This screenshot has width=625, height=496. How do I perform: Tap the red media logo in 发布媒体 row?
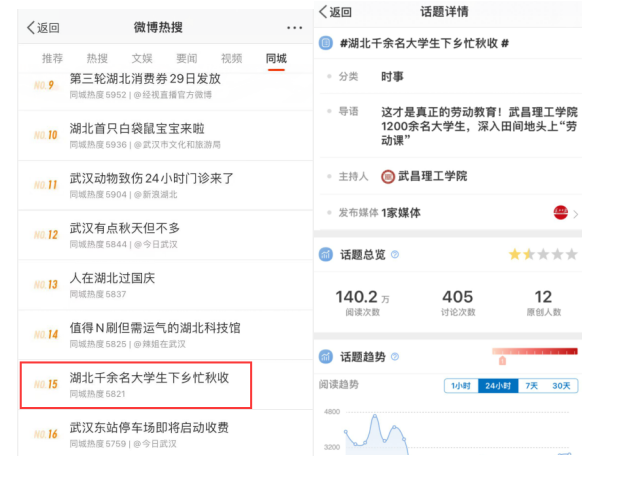point(561,212)
